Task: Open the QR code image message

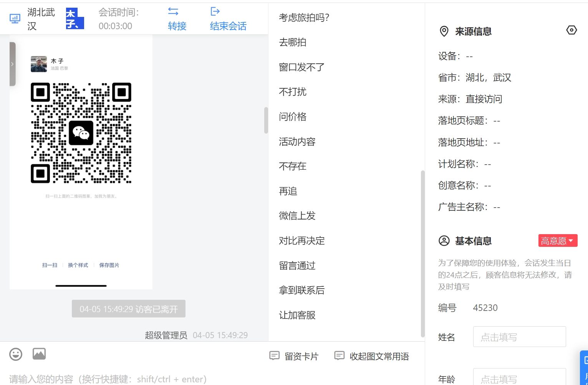Action: (81, 162)
